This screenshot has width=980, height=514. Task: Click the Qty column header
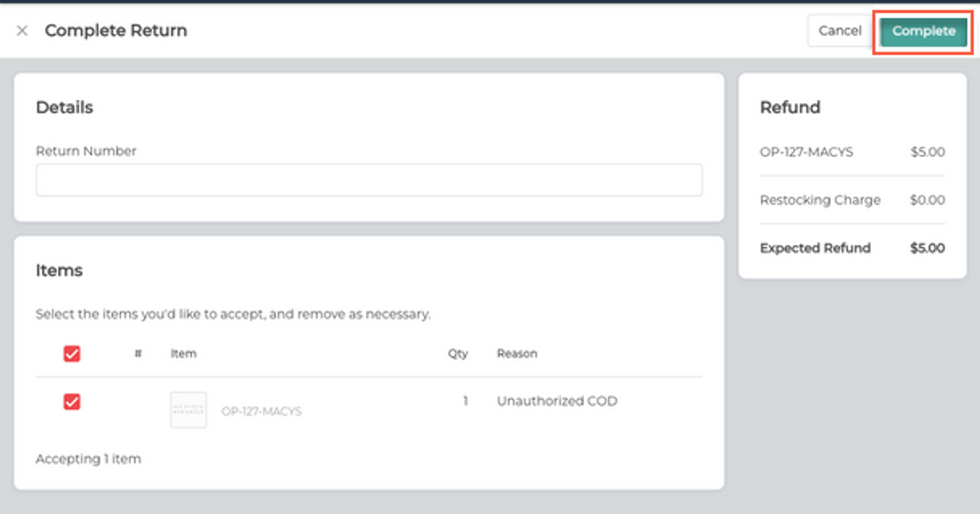coord(458,354)
